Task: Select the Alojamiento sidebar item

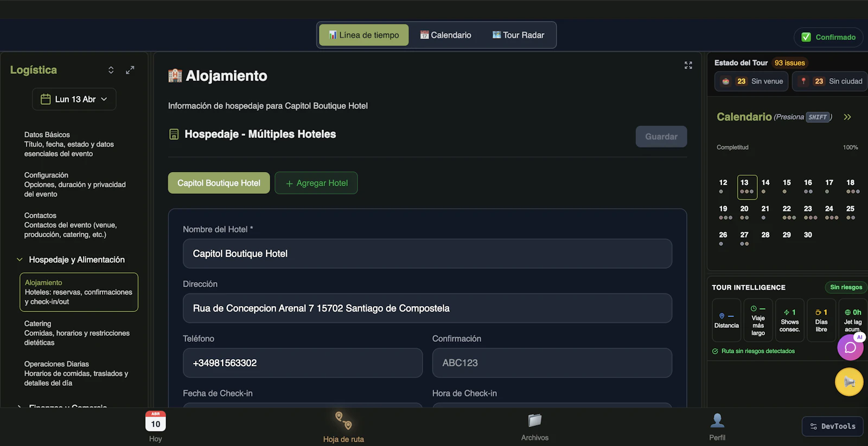Action: click(x=79, y=292)
